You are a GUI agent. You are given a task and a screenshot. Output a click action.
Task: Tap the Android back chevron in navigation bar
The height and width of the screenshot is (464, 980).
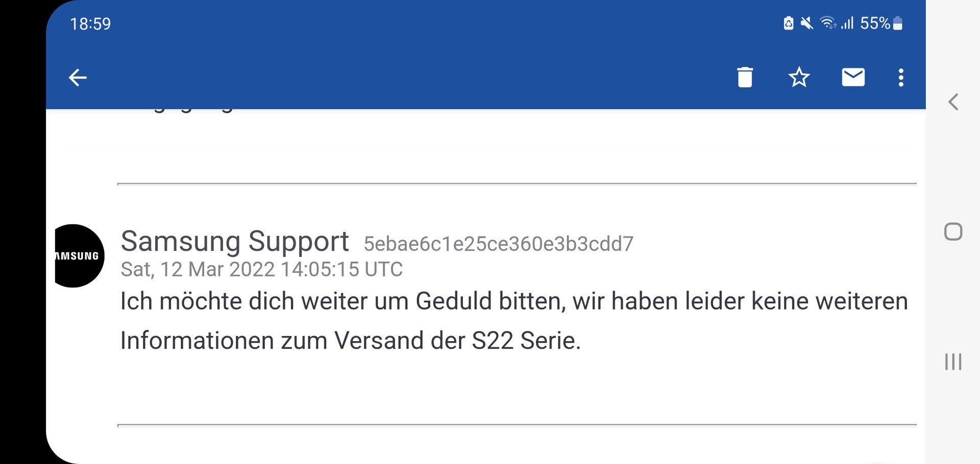click(953, 102)
